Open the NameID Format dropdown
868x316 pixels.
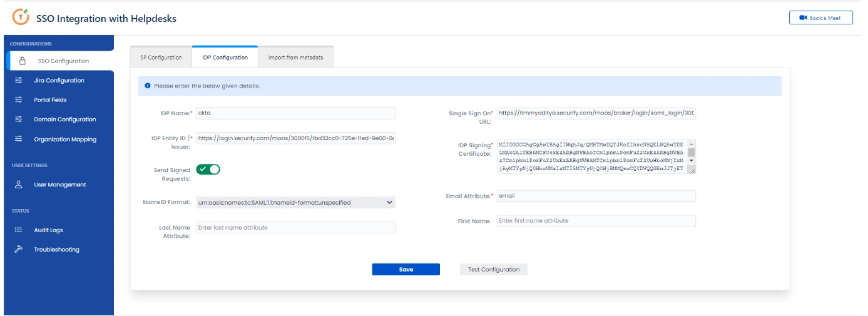tap(295, 203)
